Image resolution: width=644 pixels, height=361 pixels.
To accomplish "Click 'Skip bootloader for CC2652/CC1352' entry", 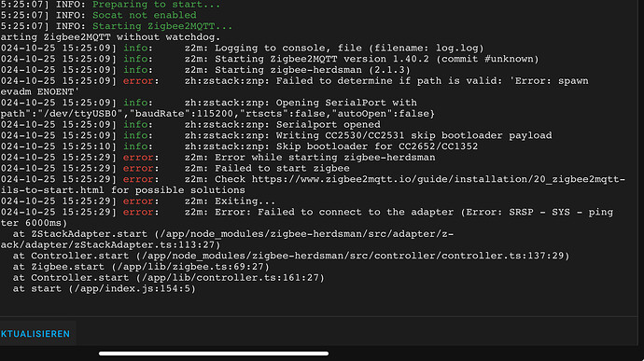I will click(x=239, y=146).
